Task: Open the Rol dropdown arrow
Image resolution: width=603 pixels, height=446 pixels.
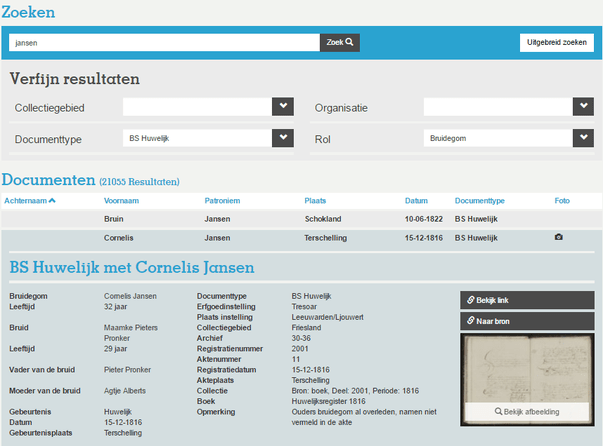Action: pyautogui.click(x=583, y=138)
